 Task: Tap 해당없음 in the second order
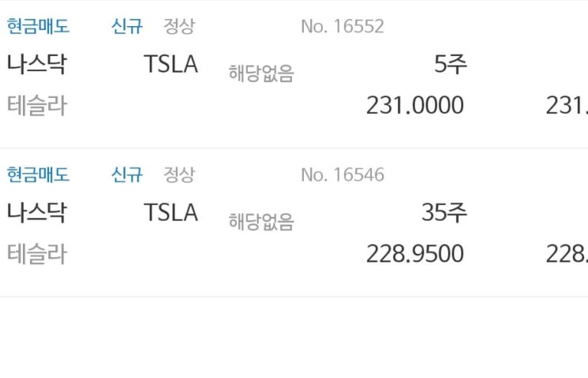click(x=261, y=221)
